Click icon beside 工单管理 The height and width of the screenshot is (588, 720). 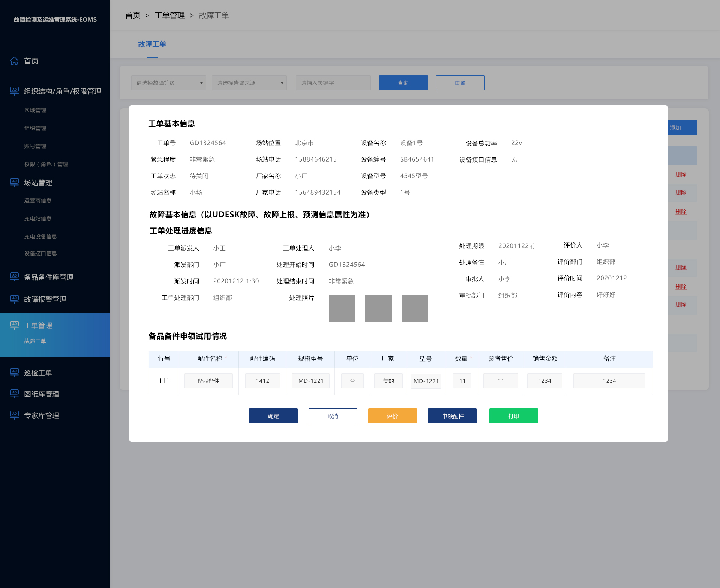pos(14,325)
